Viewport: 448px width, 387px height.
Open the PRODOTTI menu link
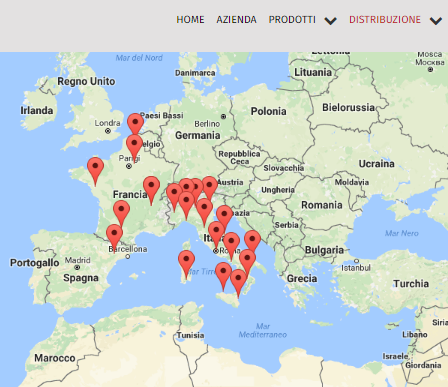click(x=292, y=20)
